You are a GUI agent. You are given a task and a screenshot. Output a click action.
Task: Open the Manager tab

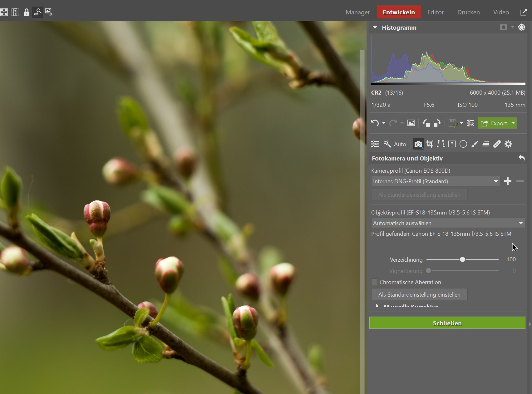[x=357, y=12]
